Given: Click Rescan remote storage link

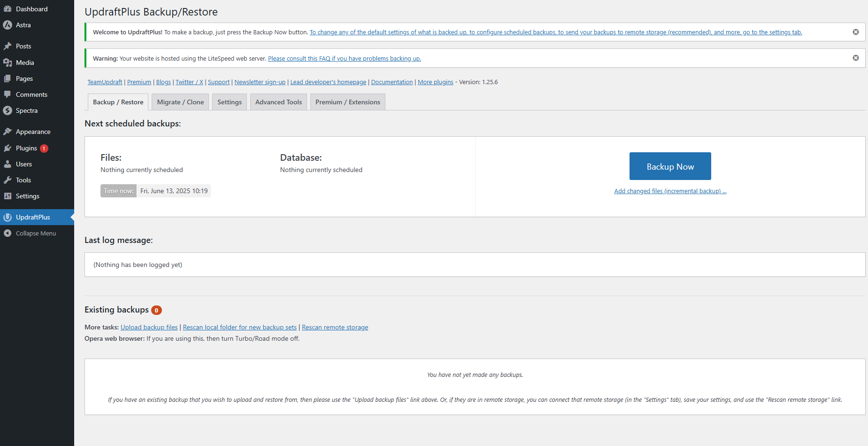Looking at the screenshot, I should (x=335, y=328).
